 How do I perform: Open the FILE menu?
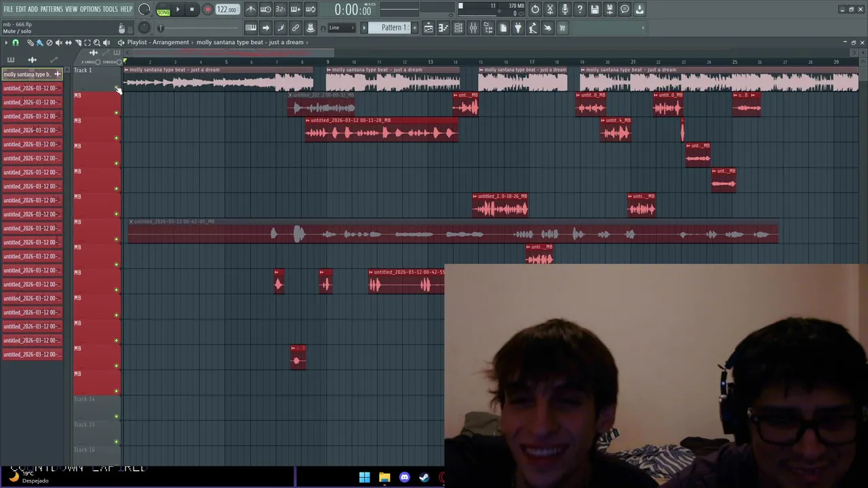[x=8, y=9]
